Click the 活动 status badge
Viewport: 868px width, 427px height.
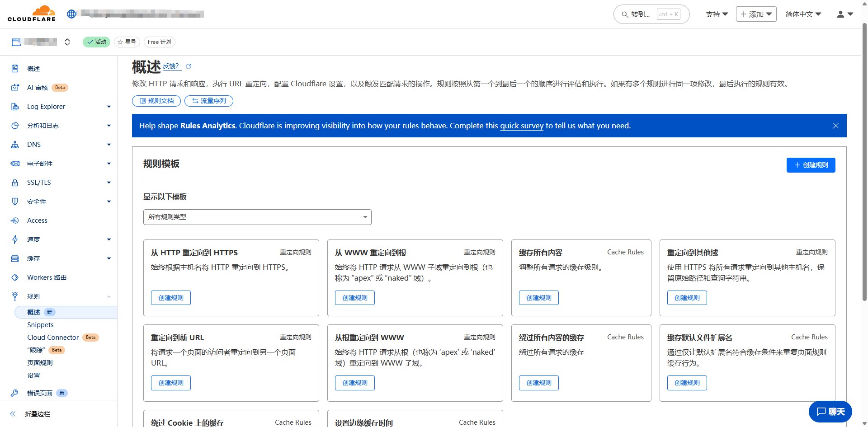pos(96,42)
